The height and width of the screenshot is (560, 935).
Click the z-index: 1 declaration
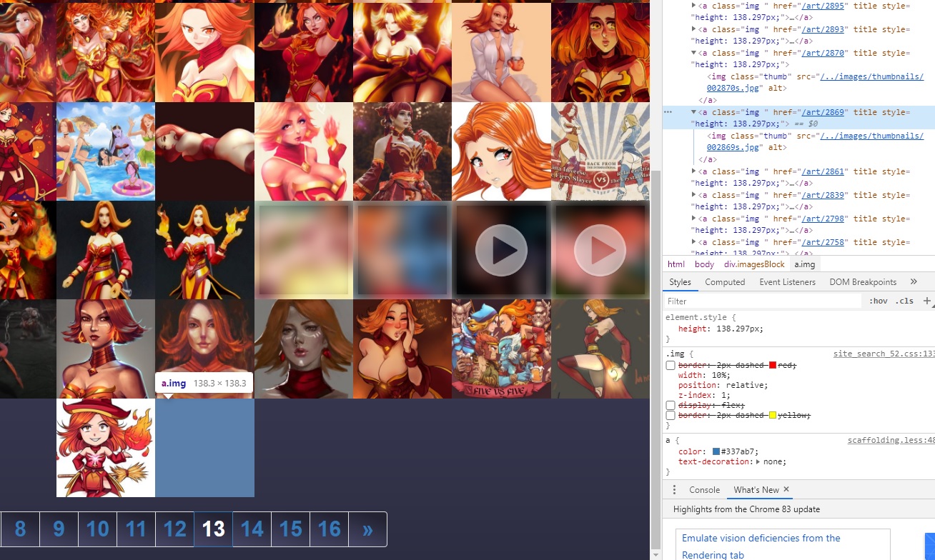pos(703,395)
